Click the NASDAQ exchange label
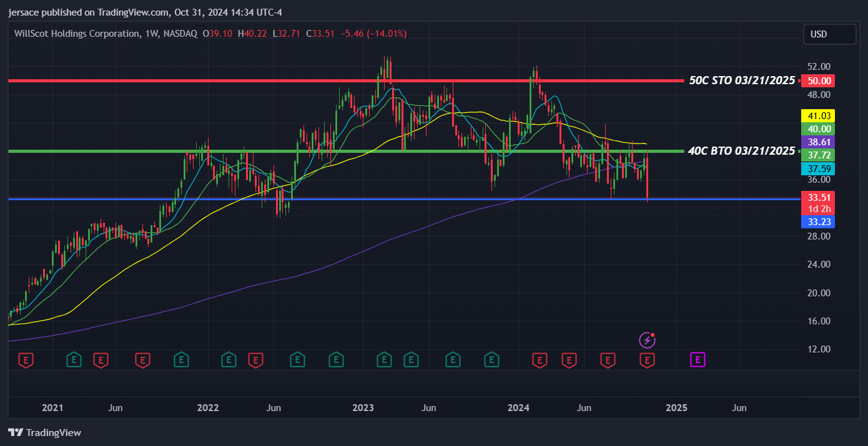The image size is (868, 446). (180, 34)
